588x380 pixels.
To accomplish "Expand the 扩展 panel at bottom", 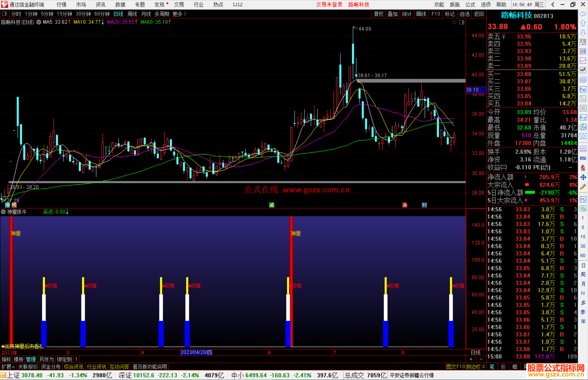I will pos(8,367).
